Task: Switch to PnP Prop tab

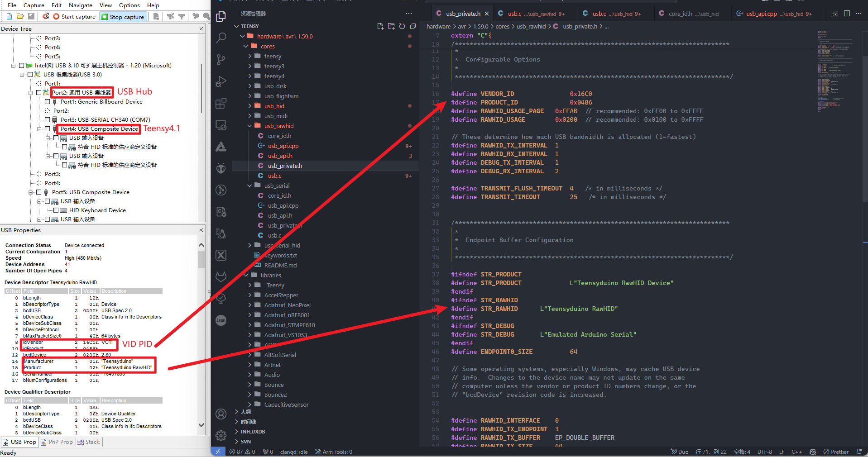Action: (x=57, y=442)
